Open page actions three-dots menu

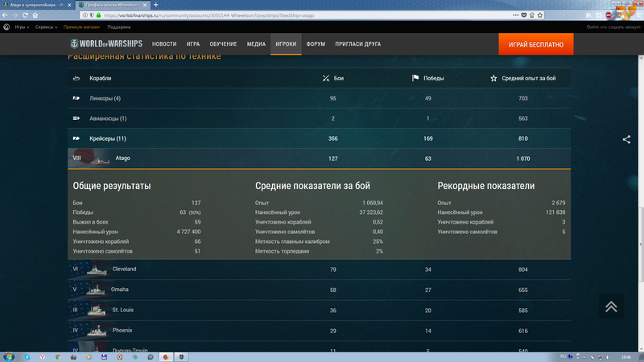click(x=515, y=15)
